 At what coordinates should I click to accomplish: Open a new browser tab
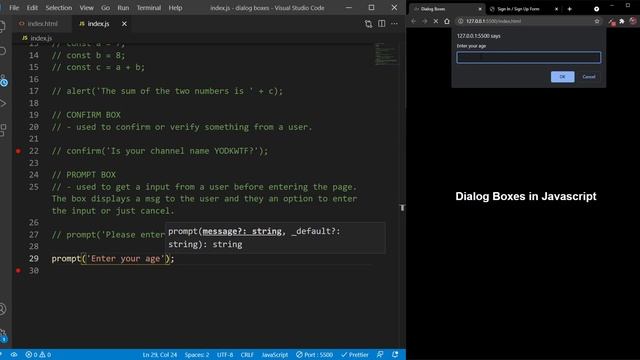coord(569,9)
